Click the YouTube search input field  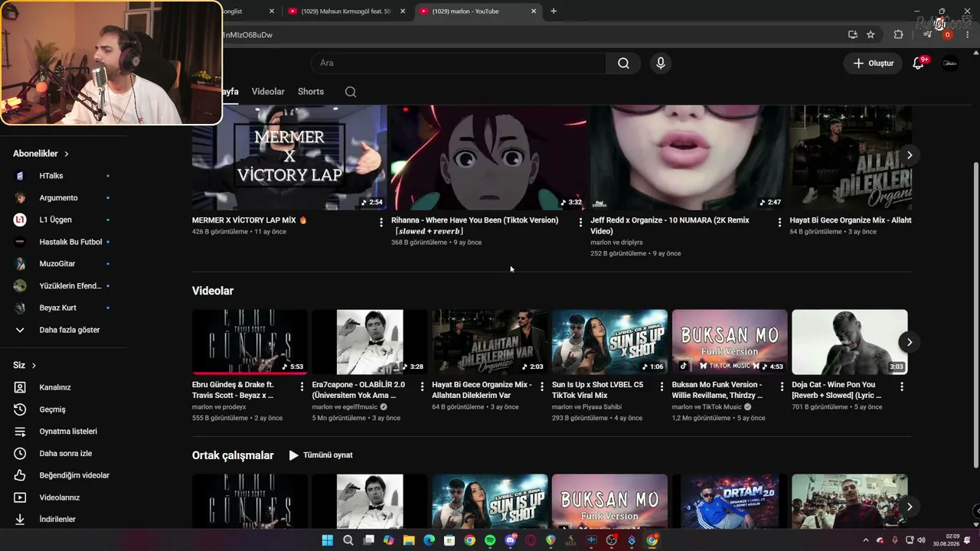tap(458, 63)
